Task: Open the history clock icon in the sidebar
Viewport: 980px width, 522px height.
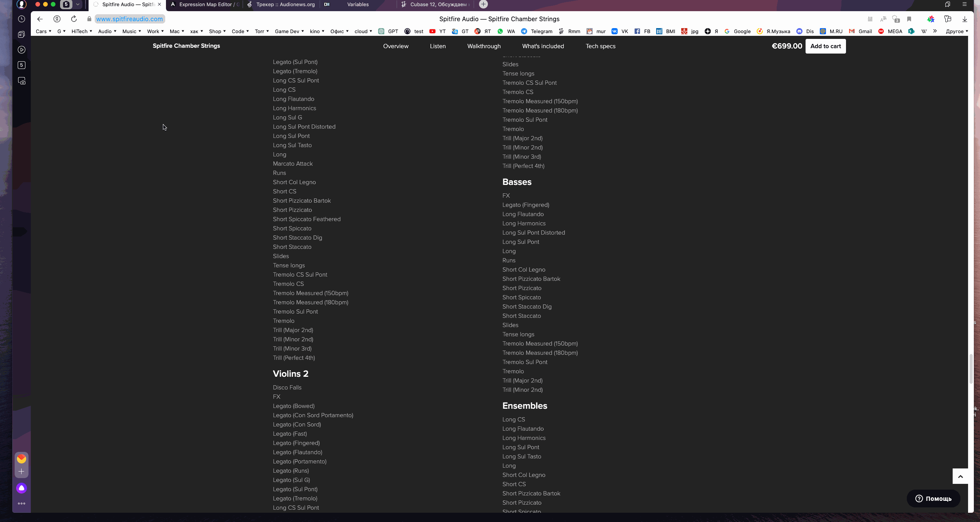Action: (x=22, y=19)
